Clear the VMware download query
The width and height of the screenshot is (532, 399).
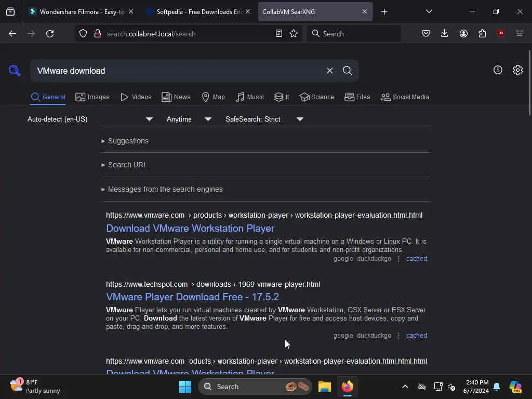(x=329, y=71)
